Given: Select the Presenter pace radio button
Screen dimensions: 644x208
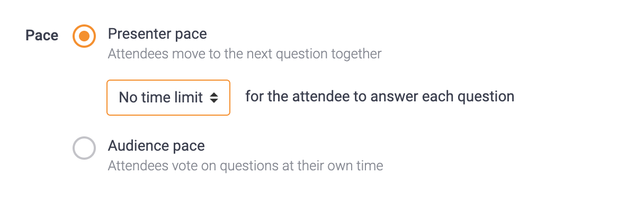Looking at the screenshot, I should coord(84,36).
